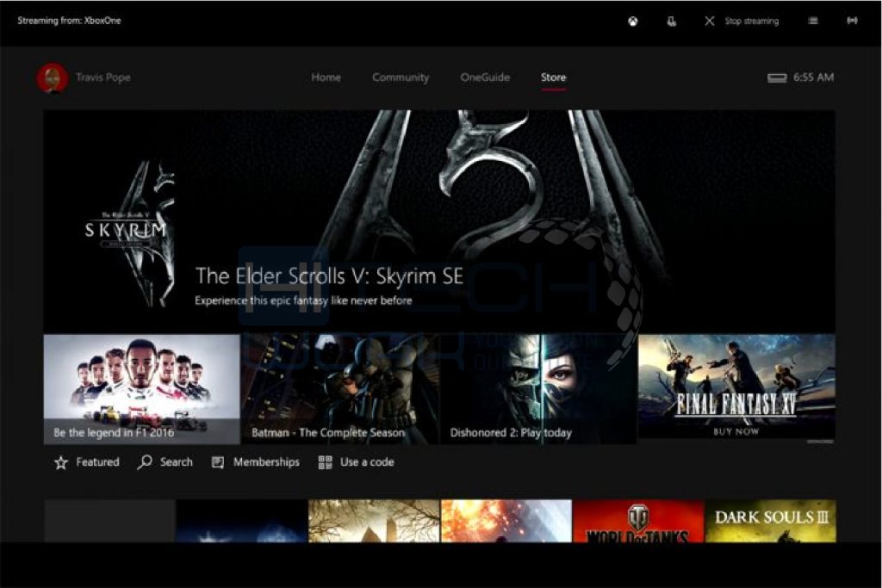Open the Memberships section
Image resolution: width=882 pixels, height=588 pixels.
click(x=266, y=462)
